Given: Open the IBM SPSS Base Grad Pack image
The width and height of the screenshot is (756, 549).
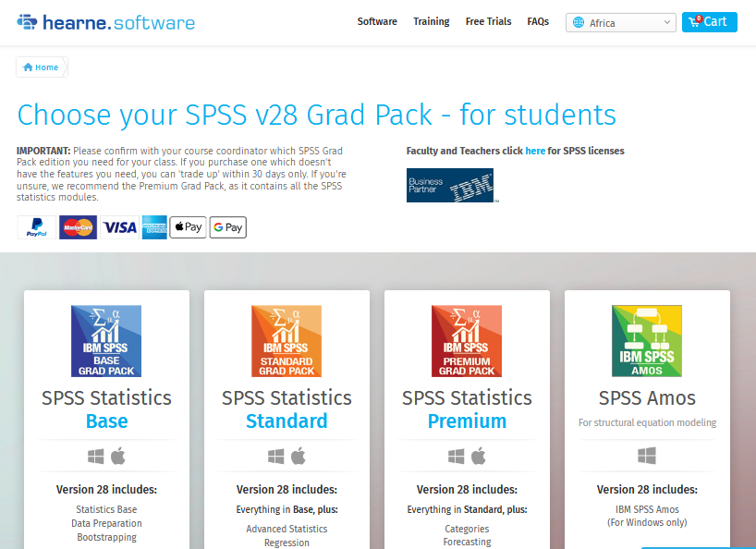Looking at the screenshot, I should coord(106,341).
